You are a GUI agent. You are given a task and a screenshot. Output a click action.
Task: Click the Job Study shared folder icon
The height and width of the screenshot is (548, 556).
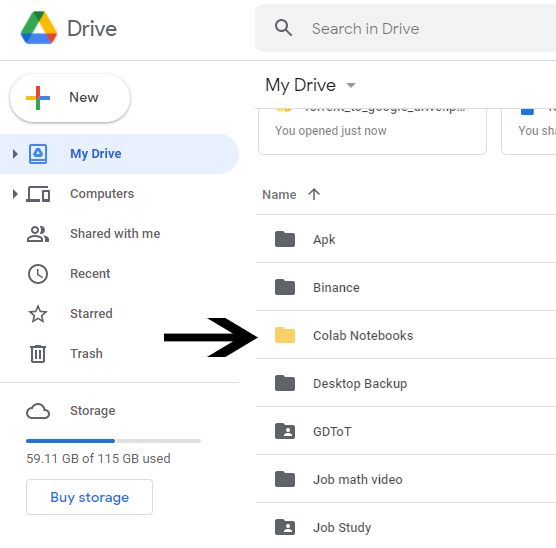coord(285,527)
